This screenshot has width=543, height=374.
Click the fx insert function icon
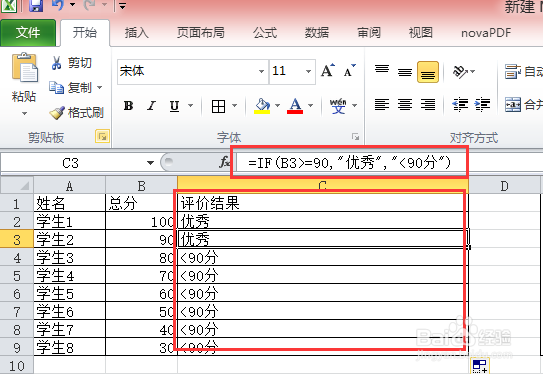pos(224,162)
